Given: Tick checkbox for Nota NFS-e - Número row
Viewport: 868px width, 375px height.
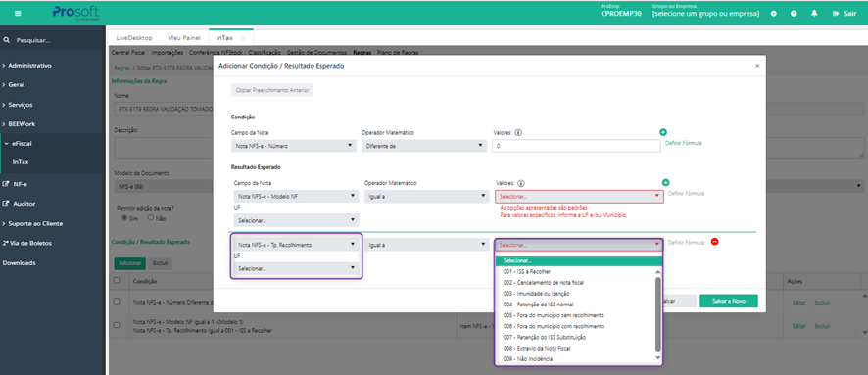Looking at the screenshot, I should 117,302.
